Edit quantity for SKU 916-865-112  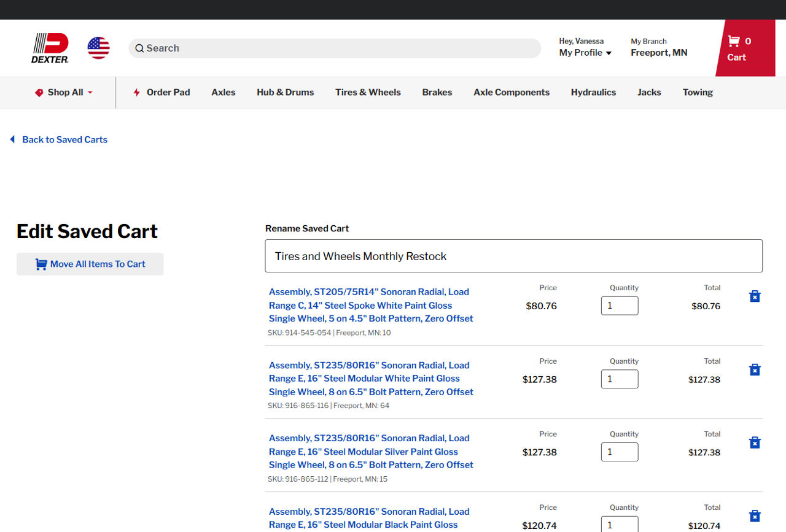tap(620, 452)
